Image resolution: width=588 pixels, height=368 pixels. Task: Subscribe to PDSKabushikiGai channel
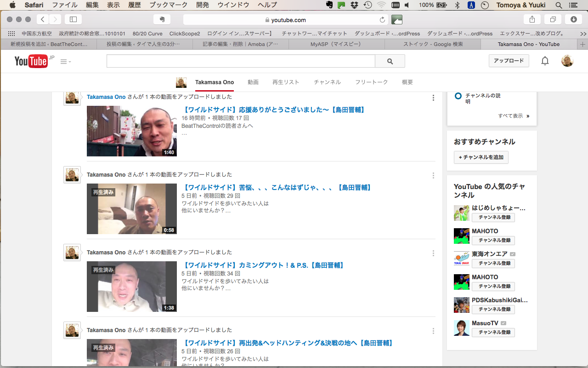(x=493, y=310)
